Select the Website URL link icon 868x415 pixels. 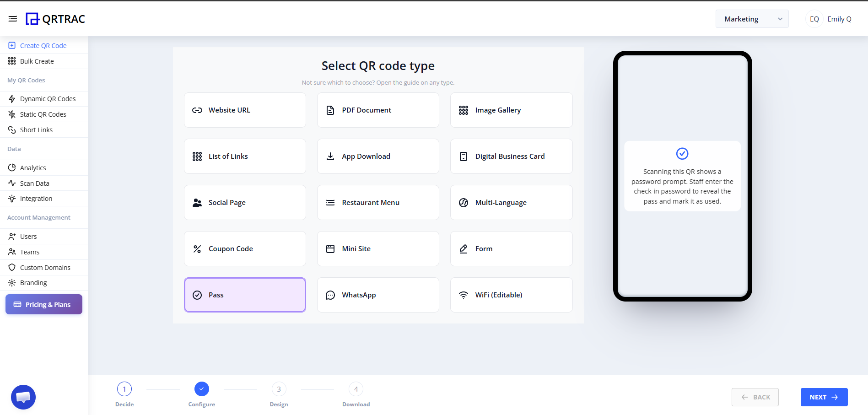197,110
